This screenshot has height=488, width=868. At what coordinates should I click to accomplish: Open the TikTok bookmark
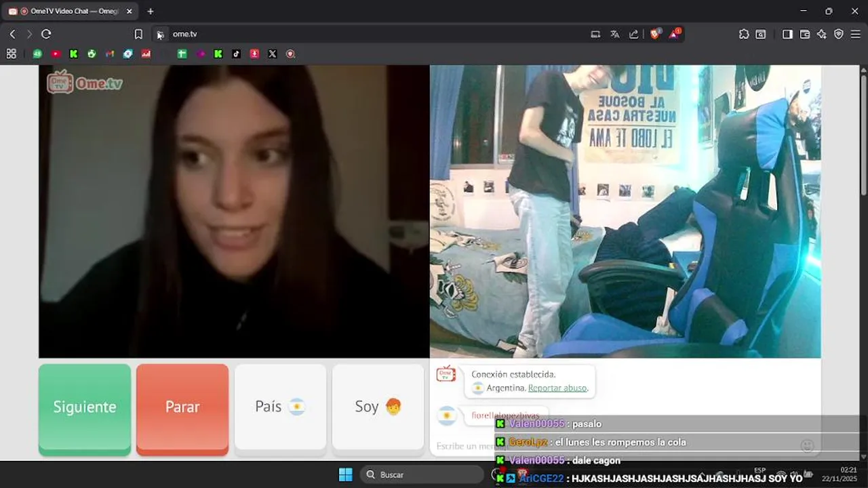click(236, 54)
